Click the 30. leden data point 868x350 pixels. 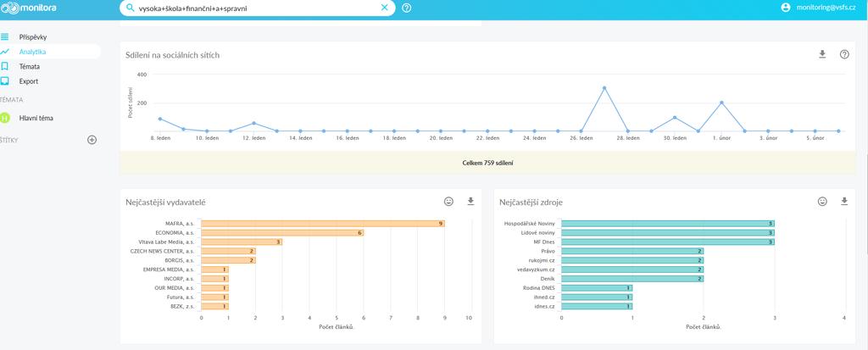(675, 118)
